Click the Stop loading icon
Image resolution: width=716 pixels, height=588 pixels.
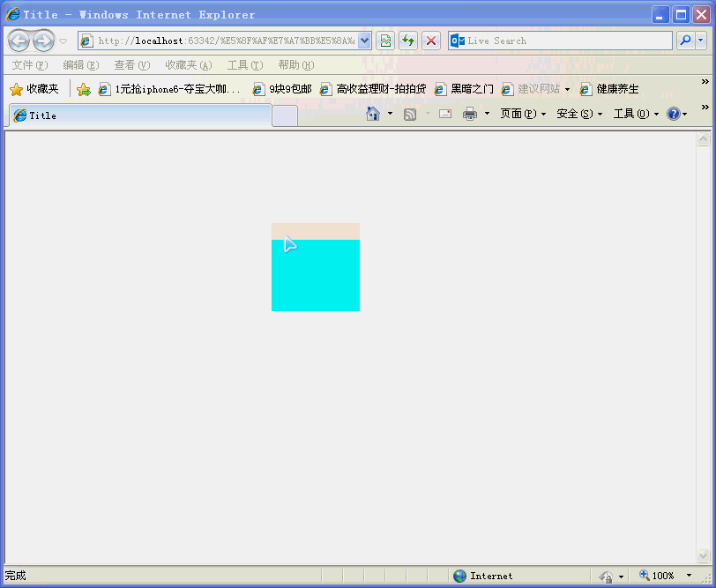pos(431,41)
